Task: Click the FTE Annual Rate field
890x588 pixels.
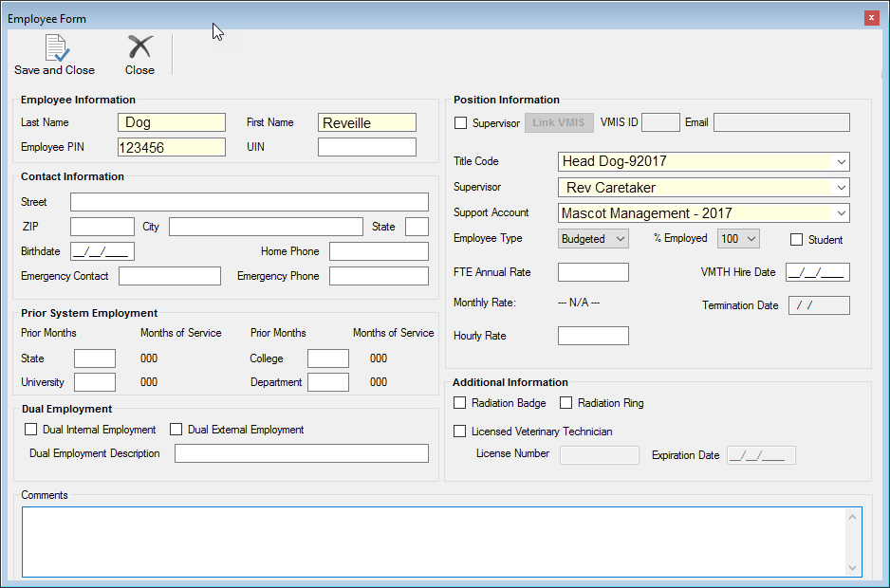Action: (593, 272)
